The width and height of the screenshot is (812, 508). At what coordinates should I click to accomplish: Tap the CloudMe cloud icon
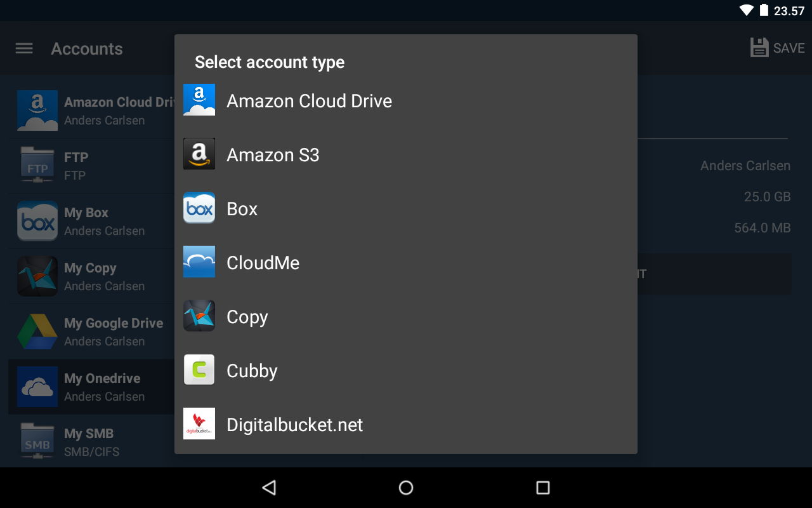coord(199,262)
